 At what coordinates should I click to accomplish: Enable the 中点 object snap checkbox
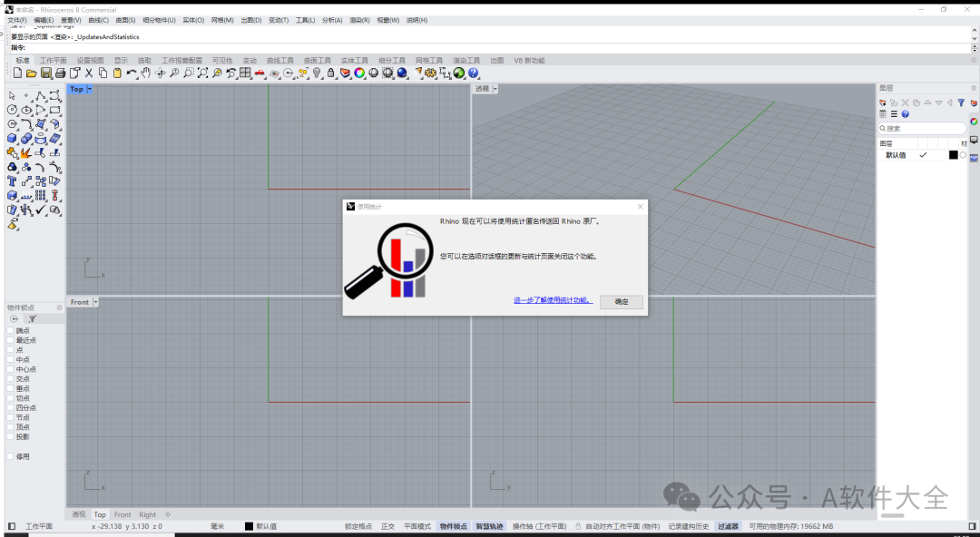[10, 359]
